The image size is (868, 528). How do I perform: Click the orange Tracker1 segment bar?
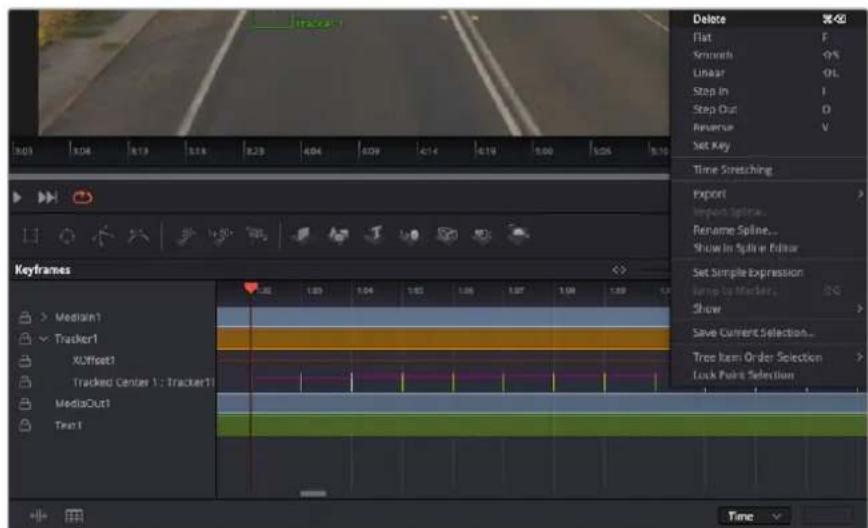click(443, 339)
